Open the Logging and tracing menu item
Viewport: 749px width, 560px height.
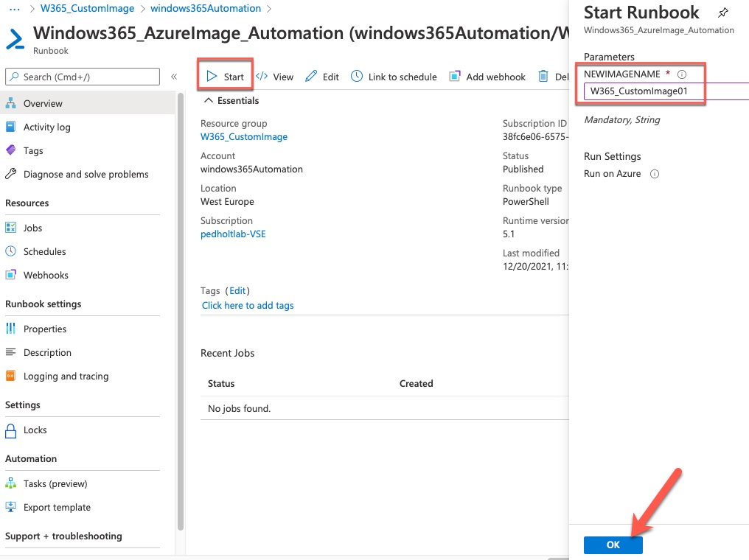(x=88, y=376)
